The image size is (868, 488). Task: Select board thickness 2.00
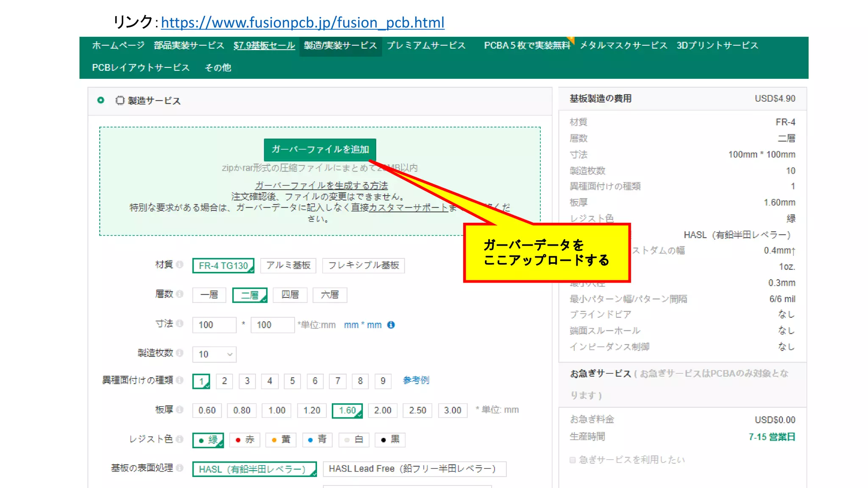pos(383,410)
